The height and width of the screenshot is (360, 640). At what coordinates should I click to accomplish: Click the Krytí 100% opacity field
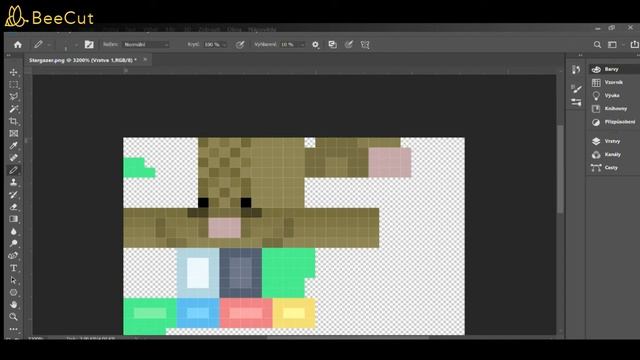click(212, 44)
